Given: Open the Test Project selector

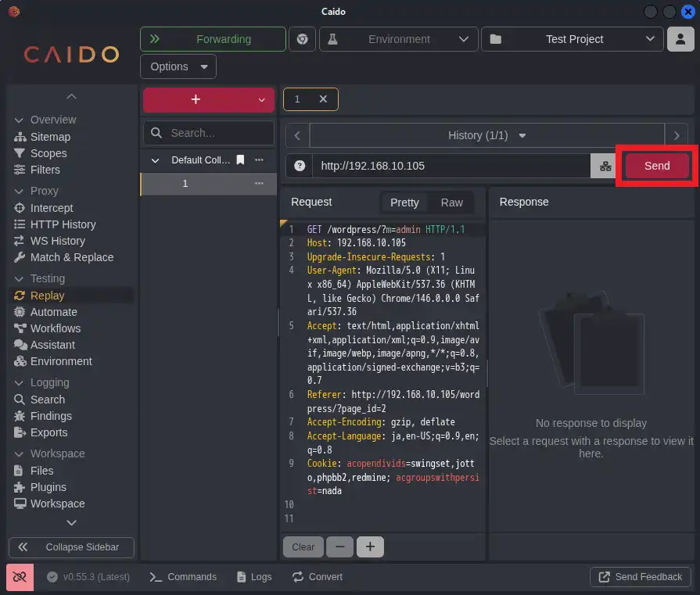Looking at the screenshot, I should coord(572,39).
